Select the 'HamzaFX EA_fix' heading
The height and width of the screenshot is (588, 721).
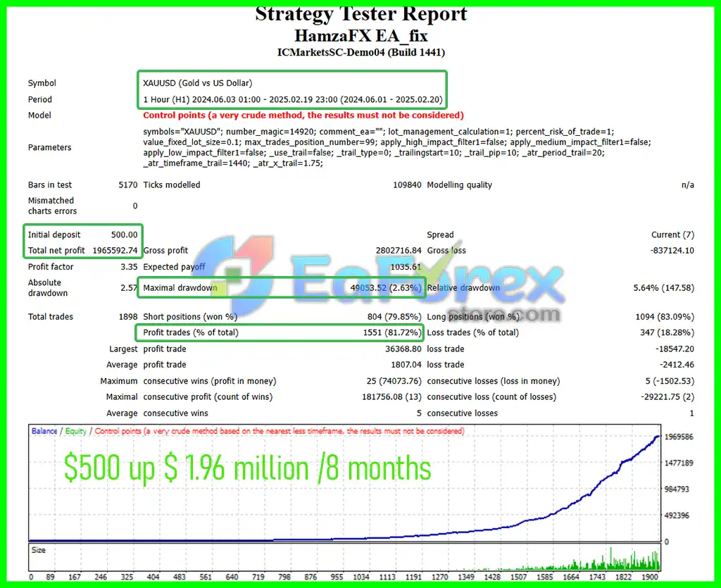click(x=361, y=36)
